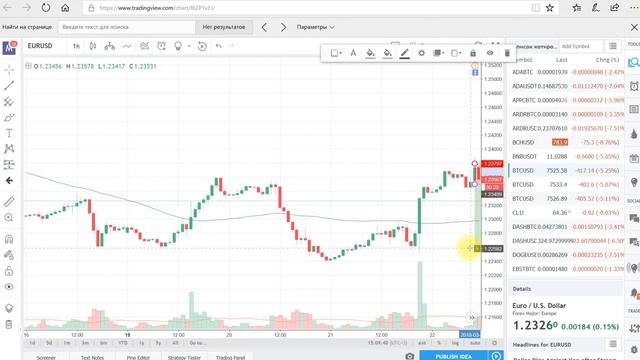Pick the red fill bucket color

pyautogui.click(x=387, y=53)
